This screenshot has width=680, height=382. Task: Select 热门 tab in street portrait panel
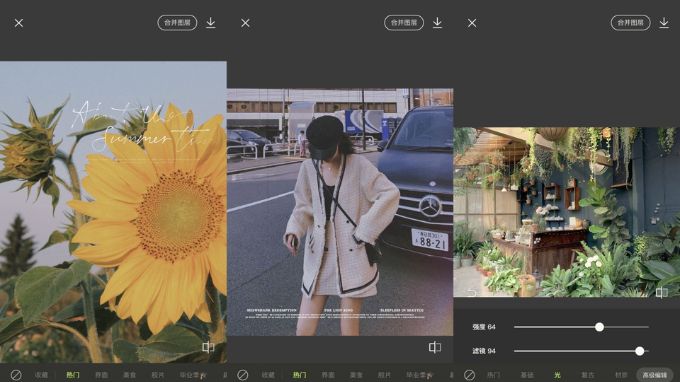pos(300,375)
